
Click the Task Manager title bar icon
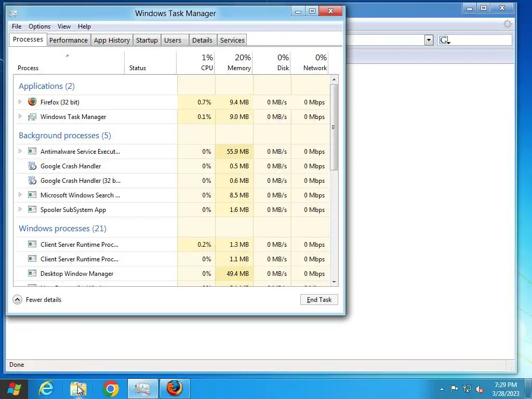pos(14,13)
